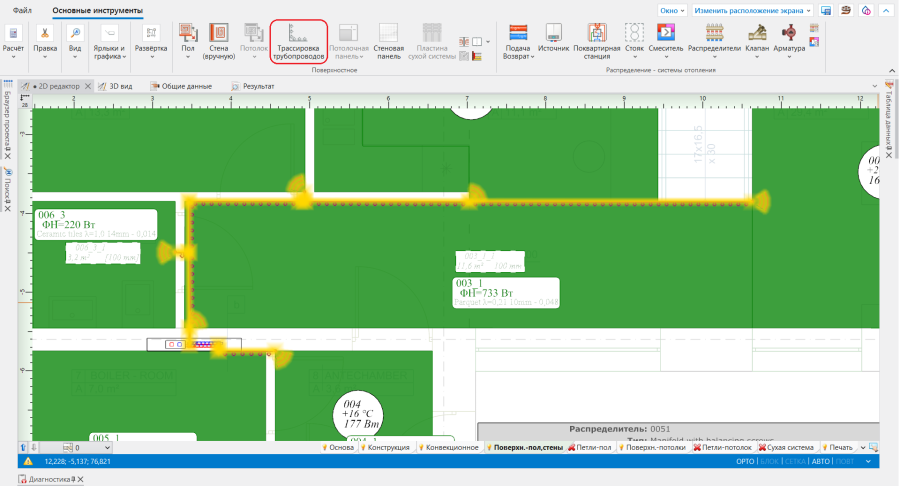Open the Поиск side panel
The height and width of the screenshot is (486, 900).
tap(7, 189)
